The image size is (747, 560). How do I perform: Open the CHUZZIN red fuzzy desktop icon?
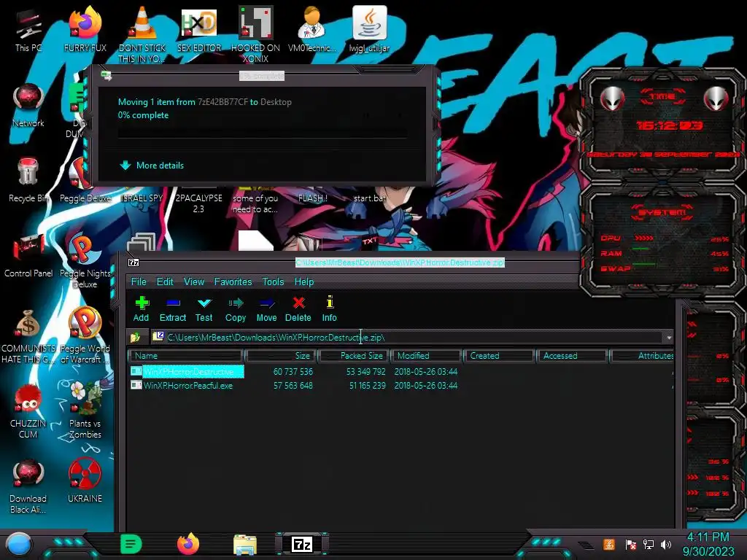(28, 411)
